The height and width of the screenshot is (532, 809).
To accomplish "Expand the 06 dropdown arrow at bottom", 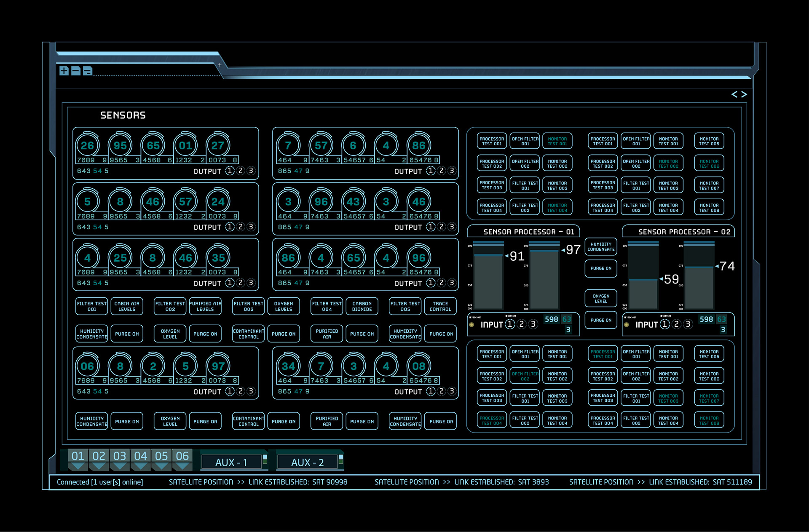I will [182, 466].
